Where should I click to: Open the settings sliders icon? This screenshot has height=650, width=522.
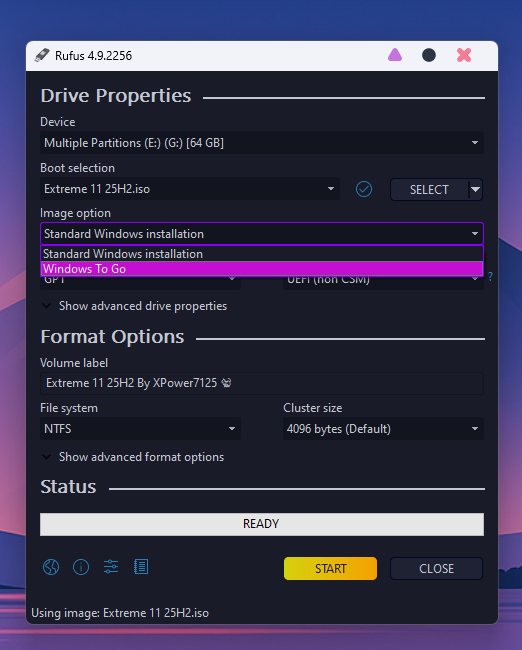point(111,567)
